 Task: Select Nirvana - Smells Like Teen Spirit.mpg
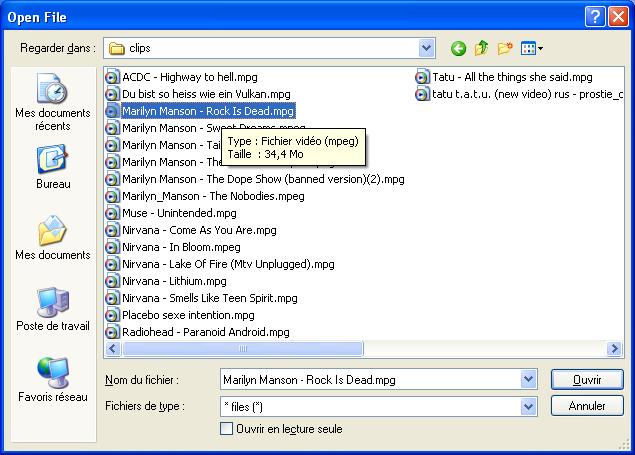(x=210, y=298)
